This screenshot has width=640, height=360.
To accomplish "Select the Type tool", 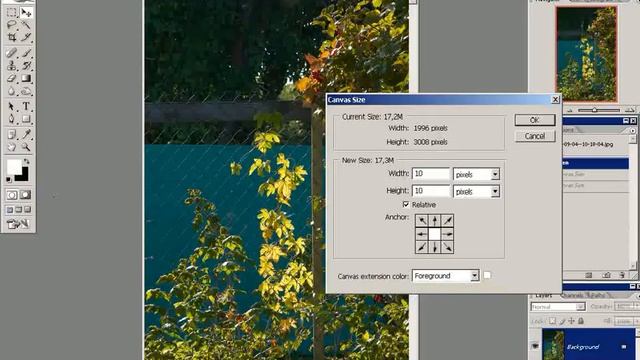I will click(x=26, y=106).
